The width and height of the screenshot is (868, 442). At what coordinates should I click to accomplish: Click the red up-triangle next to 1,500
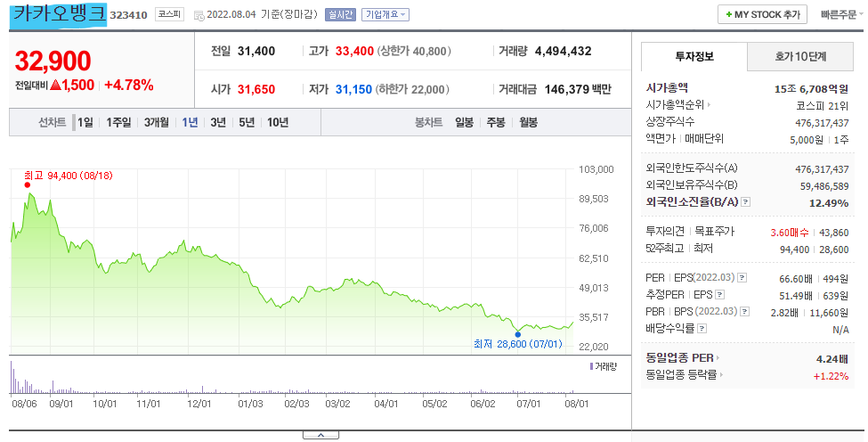point(55,86)
